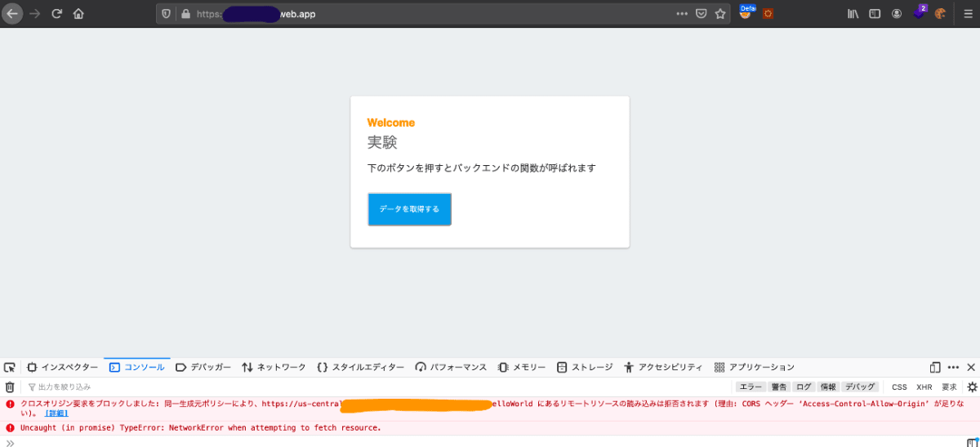Open the Firefox hamburger menu
Screen dimensions: 980x447
click(x=968, y=14)
